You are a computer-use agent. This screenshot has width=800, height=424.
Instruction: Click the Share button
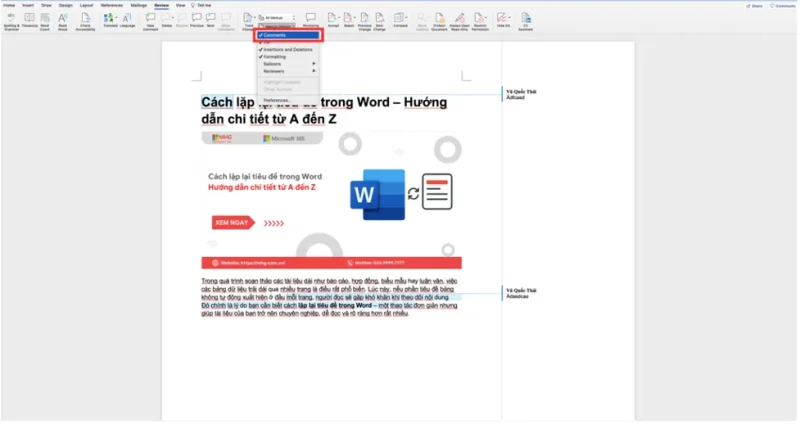(754, 6)
